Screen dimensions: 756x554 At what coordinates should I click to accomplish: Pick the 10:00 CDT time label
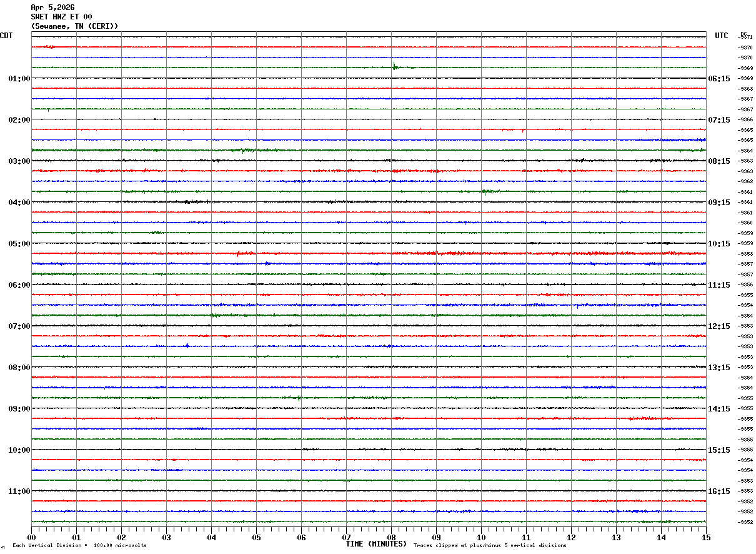click(19, 450)
